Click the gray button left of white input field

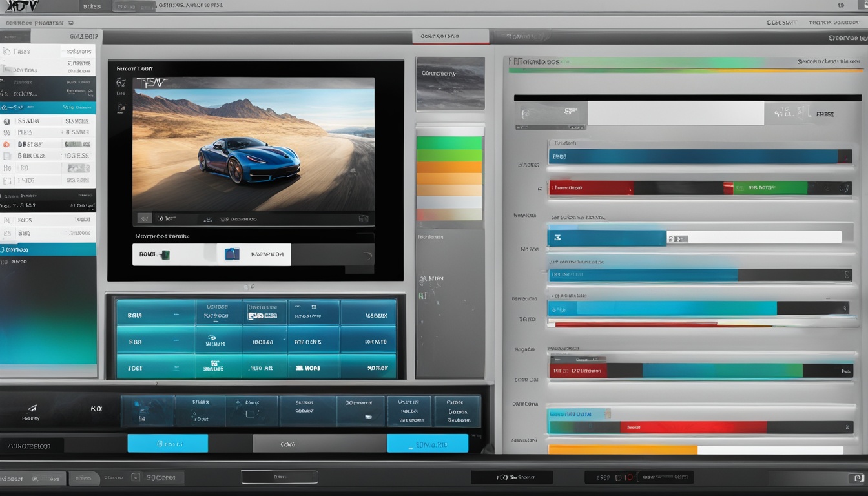click(551, 114)
